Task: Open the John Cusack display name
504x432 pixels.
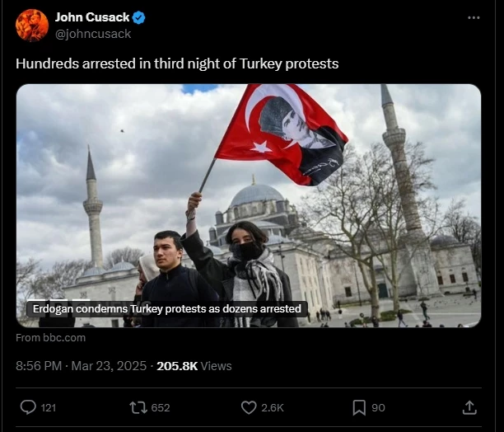Action: click(92, 17)
